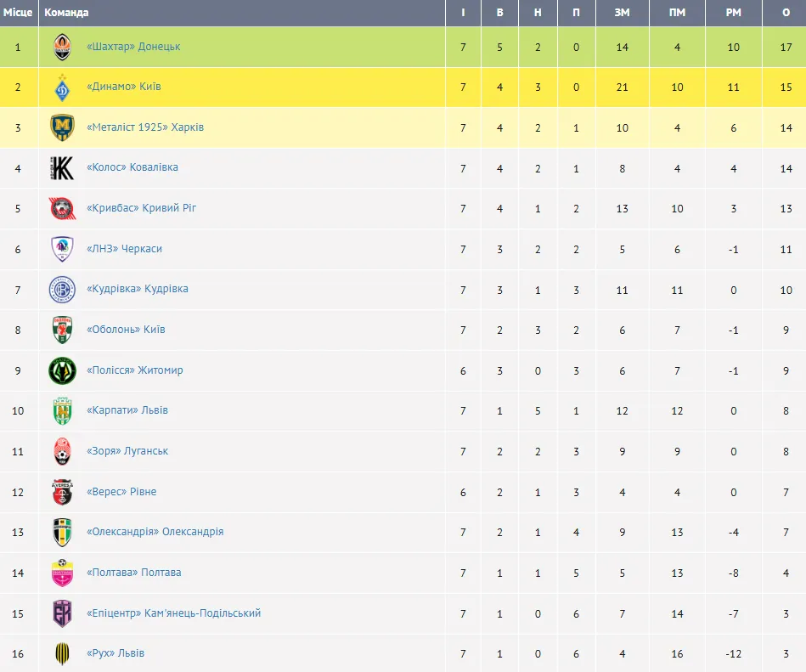Click the Epitsentr club logo
Screen dimensions: 806x672
click(x=62, y=613)
